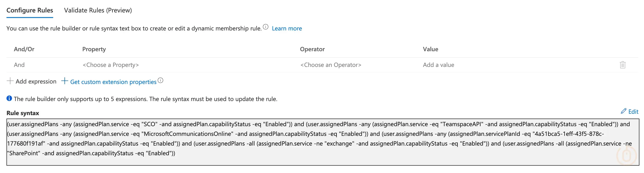644x173 pixels.
Task: Open the Validate Rules (Preview) tab
Action: [x=98, y=10]
